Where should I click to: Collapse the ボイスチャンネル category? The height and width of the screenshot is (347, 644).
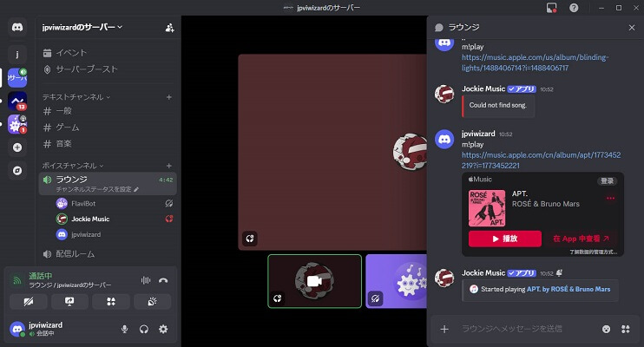pos(73,166)
